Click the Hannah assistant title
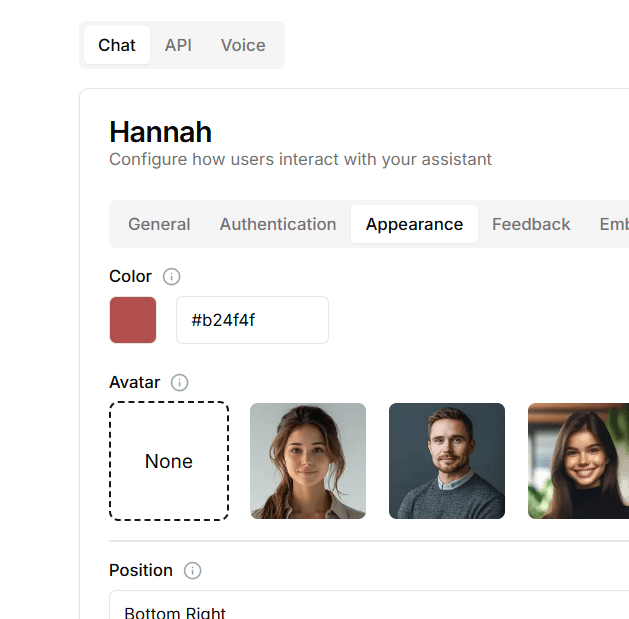 tap(160, 132)
